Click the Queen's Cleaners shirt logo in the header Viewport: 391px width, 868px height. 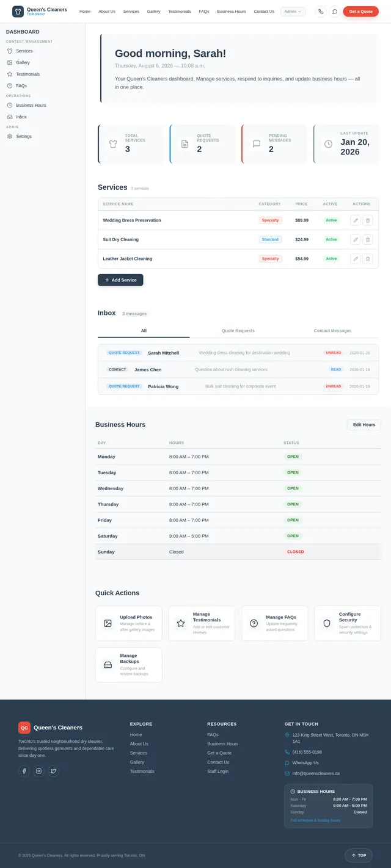(18, 12)
